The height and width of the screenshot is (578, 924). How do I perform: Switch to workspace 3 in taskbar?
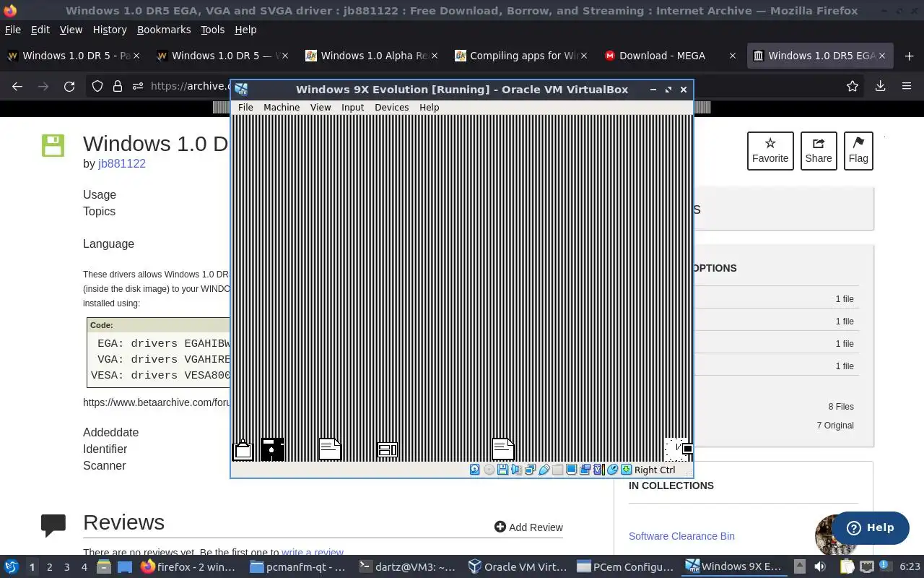pos(67,567)
